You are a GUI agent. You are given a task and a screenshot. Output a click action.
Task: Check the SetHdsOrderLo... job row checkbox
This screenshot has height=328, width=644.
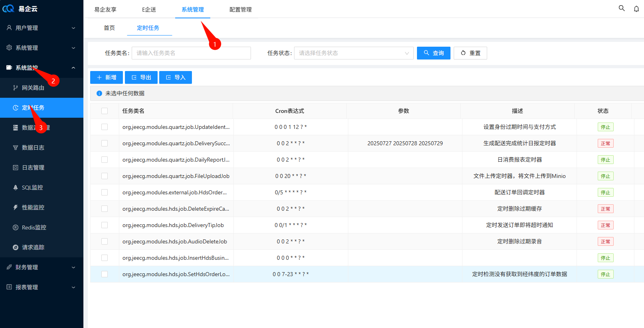click(x=105, y=274)
